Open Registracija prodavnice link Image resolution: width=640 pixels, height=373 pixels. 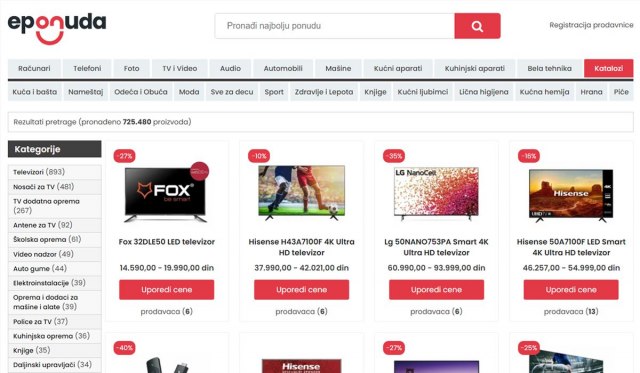pyautogui.click(x=591, y=25)
